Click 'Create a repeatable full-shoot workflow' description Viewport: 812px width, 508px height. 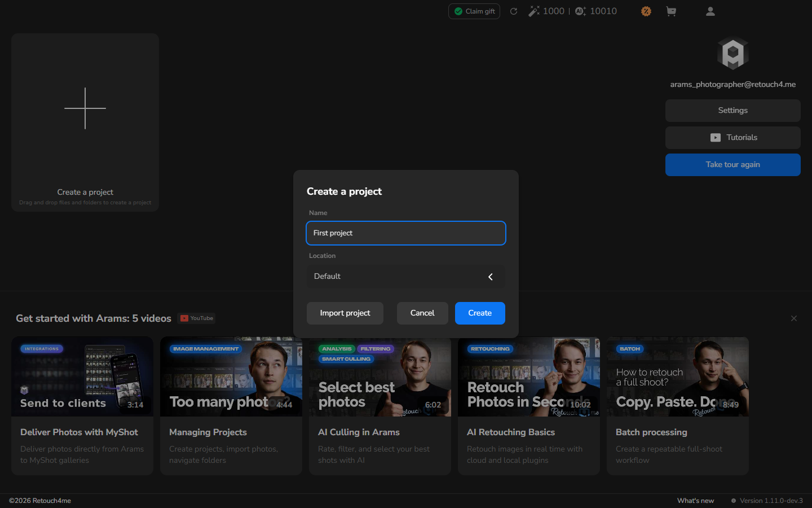click(x=669, y=455)
